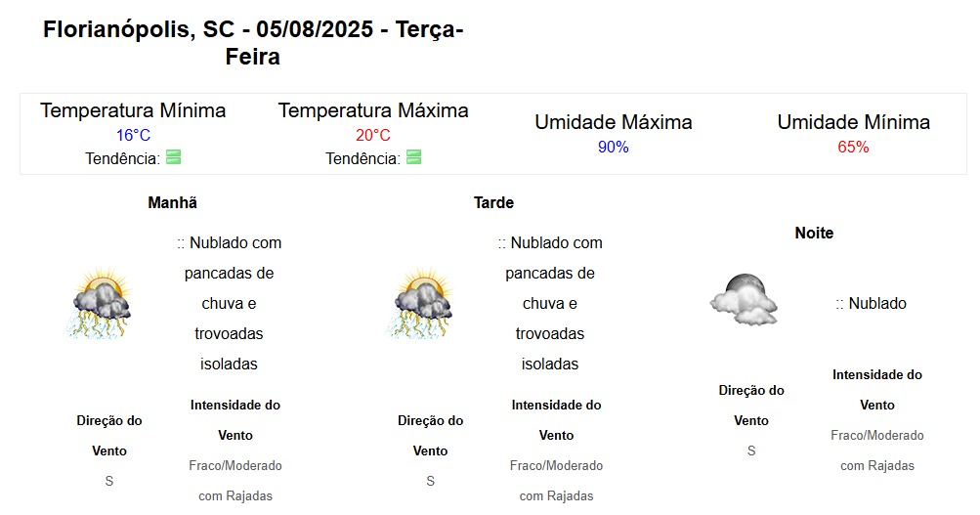The height and width of the screenshot is (515, 980).
Task: Click the 90% maximum humidity value
Action: [x=614, y=147]
